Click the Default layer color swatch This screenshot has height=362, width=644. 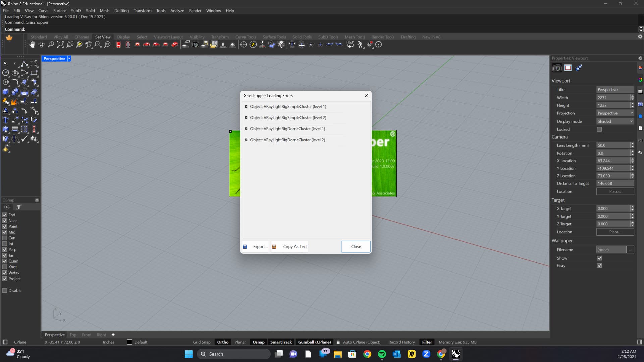(129, 342)
